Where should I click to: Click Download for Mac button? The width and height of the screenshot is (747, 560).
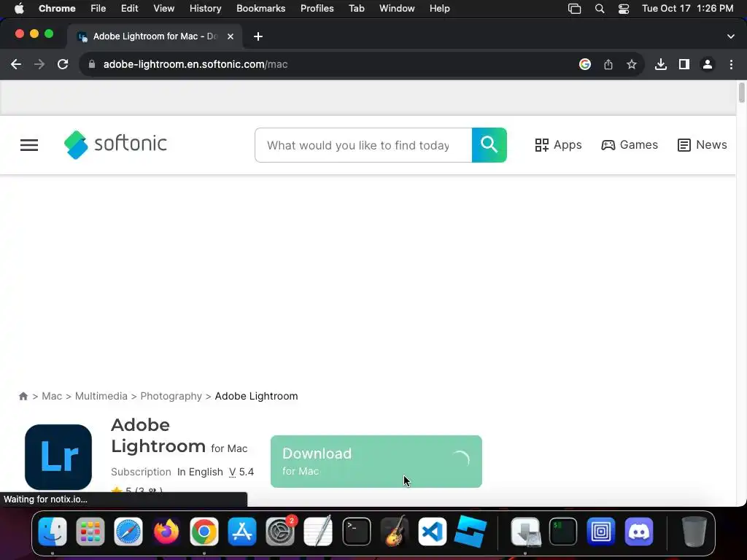pyautogui.click(x=376, y=462)
